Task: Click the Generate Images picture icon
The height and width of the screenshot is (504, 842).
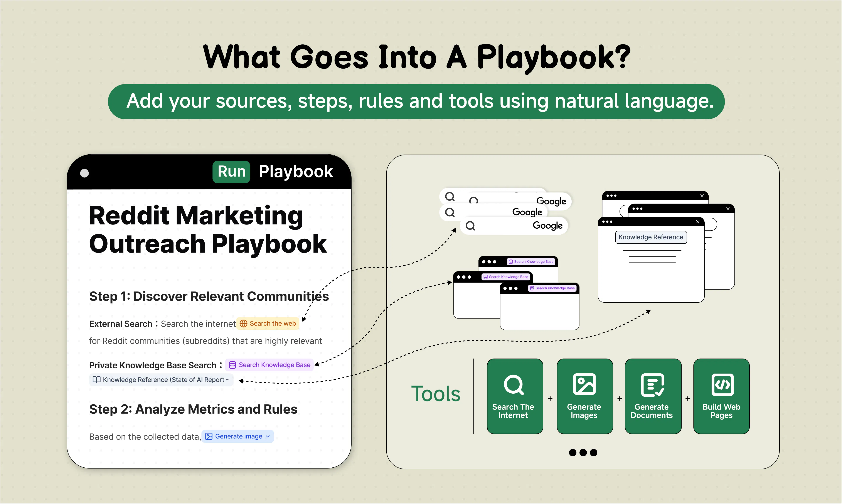Action: [x=584, y=384]
